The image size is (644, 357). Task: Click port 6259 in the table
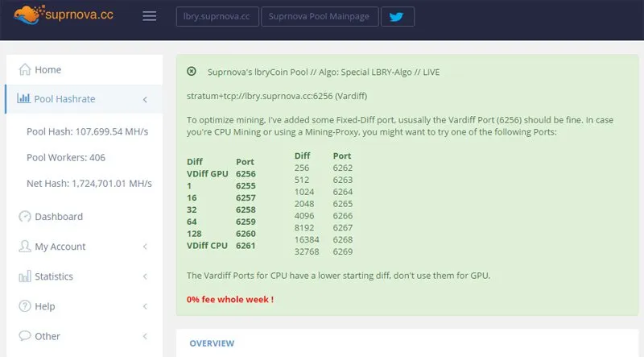pos(246,222)
